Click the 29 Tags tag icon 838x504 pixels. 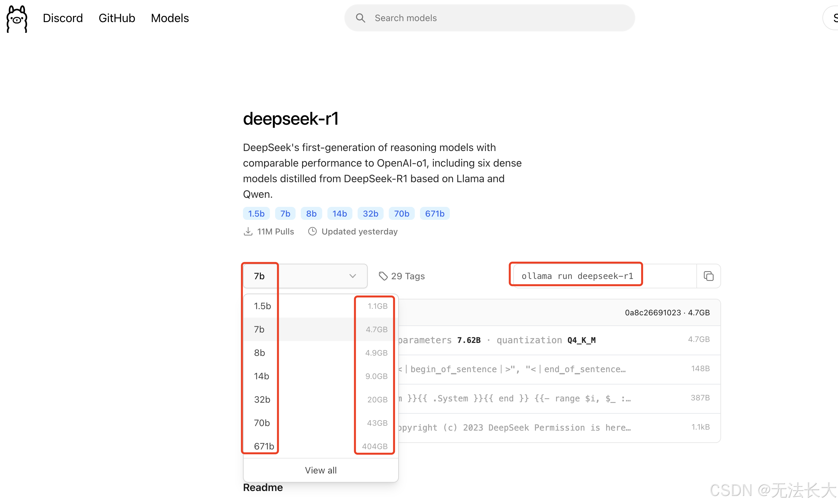(383, 276)
